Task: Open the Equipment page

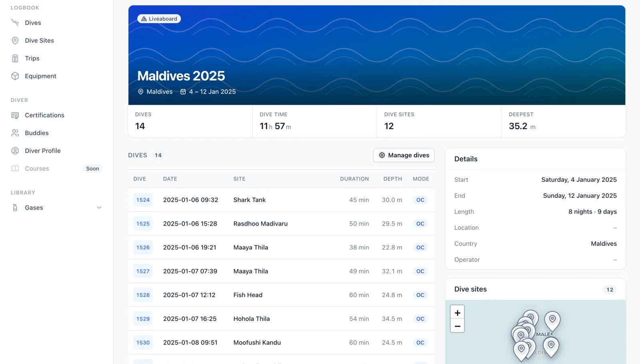Action: click(40, 76)
